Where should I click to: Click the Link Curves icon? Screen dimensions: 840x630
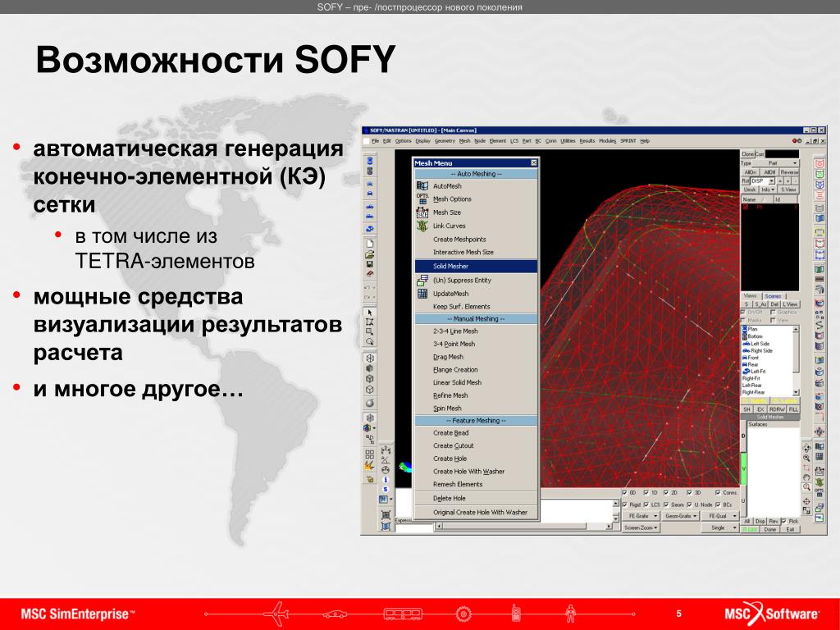point(422,226)
